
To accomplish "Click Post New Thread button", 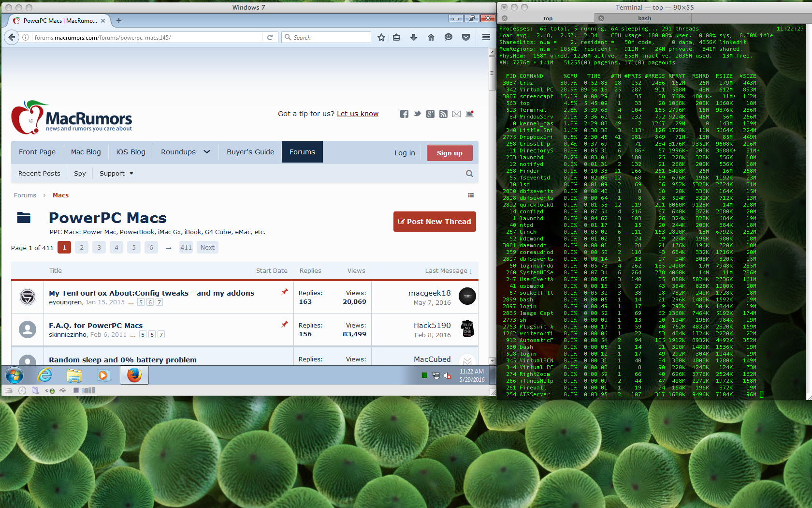I will [435, 222].
